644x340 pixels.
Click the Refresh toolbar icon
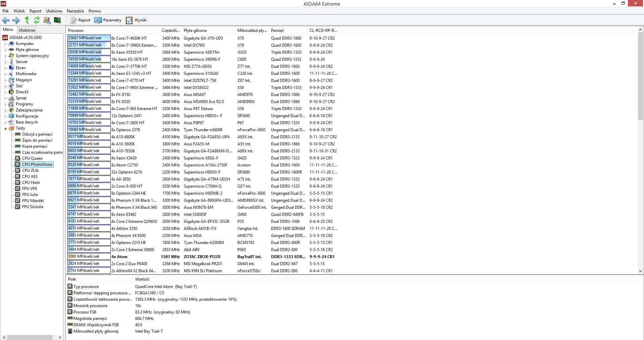coord(37,20)
